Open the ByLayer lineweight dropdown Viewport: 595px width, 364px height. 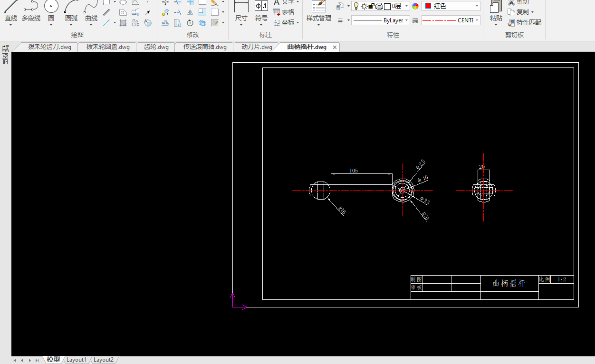407,20
